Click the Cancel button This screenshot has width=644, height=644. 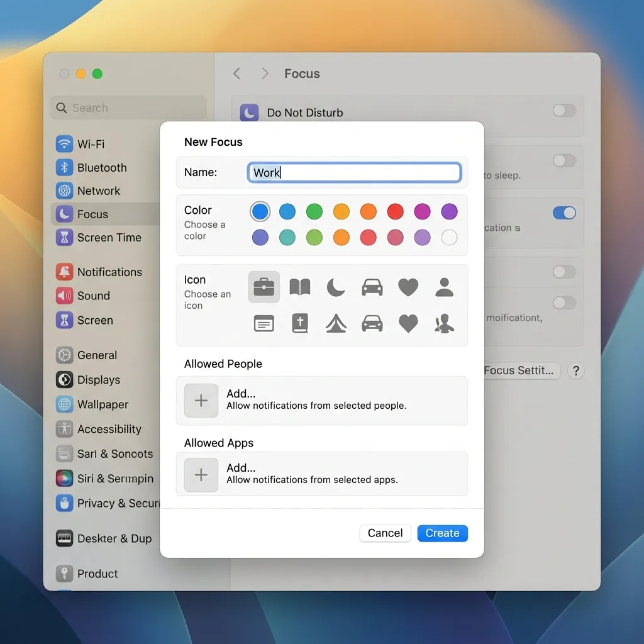click(x=385, y=533)
